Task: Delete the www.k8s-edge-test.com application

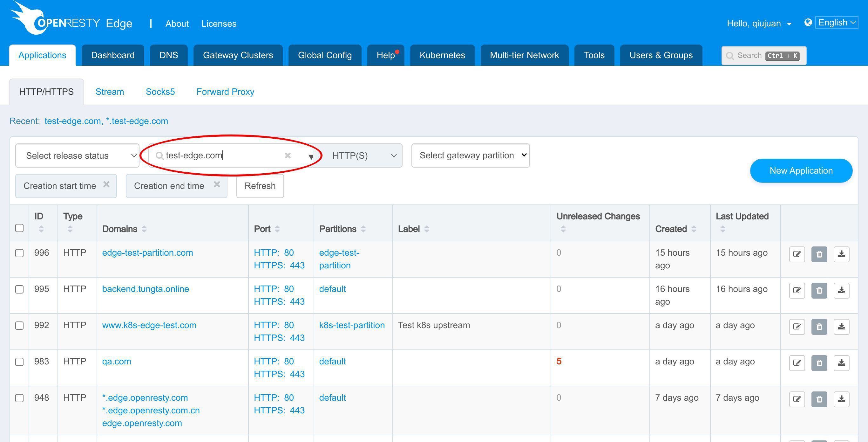Action: point(819,326)
